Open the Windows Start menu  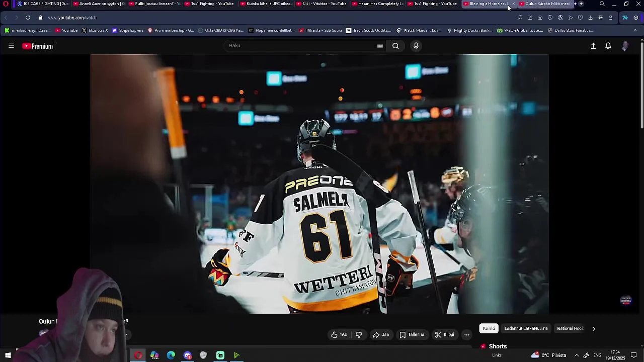click(8, 355)
